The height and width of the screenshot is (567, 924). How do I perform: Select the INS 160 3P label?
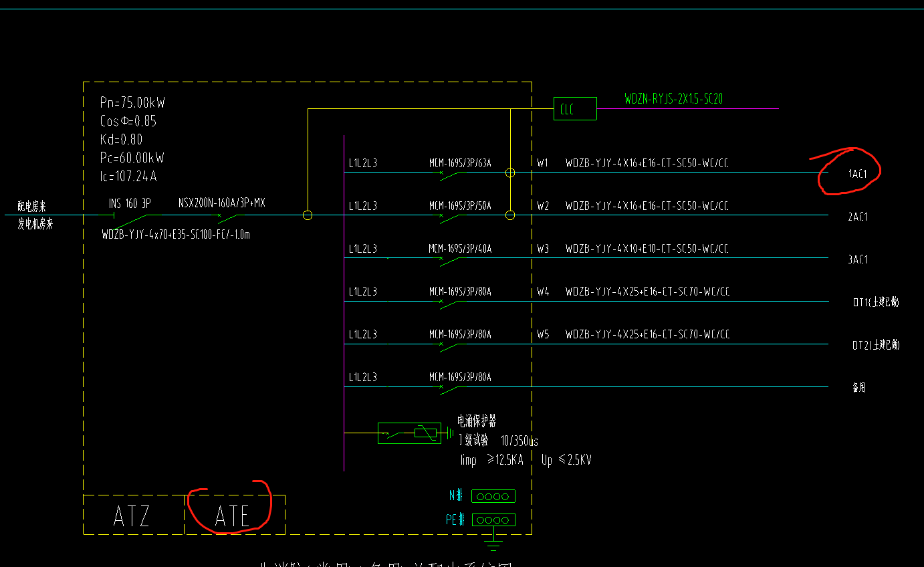(x=130, y=203)
